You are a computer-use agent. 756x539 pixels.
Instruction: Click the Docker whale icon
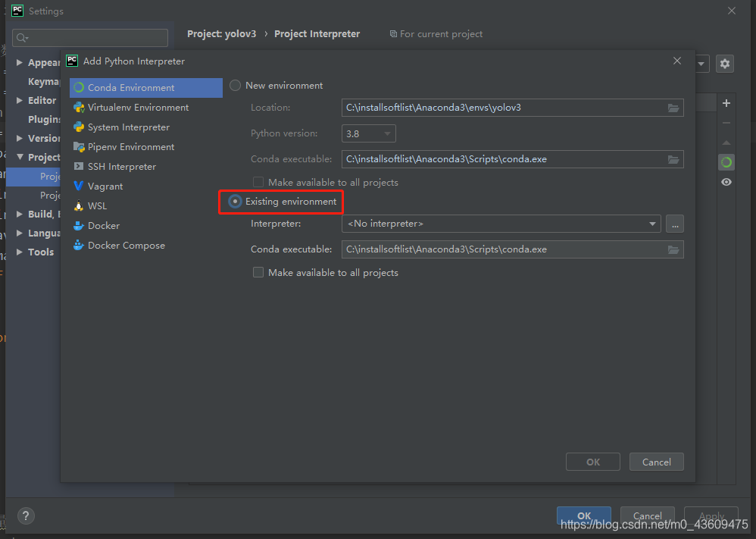(x=79, y=226)
